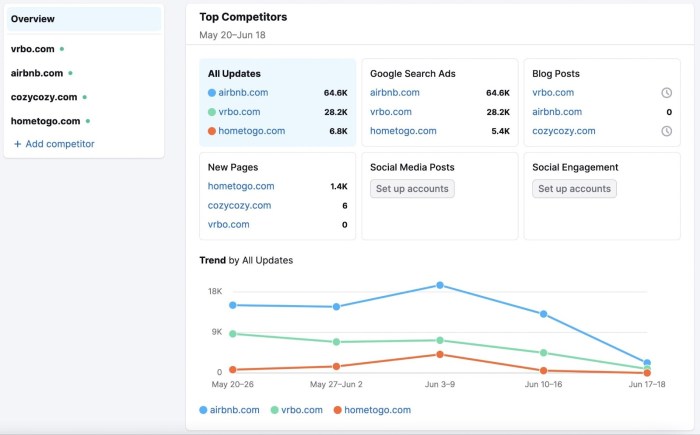Click the 1.4K value in New Pages
The width and height of the screenshot is (700, 435).
point(339,186)
